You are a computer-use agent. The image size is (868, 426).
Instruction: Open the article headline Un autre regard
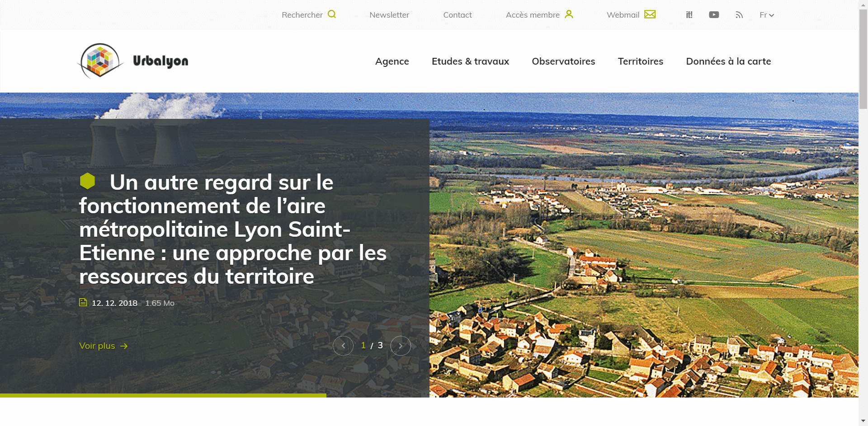(x=233, y=229)
